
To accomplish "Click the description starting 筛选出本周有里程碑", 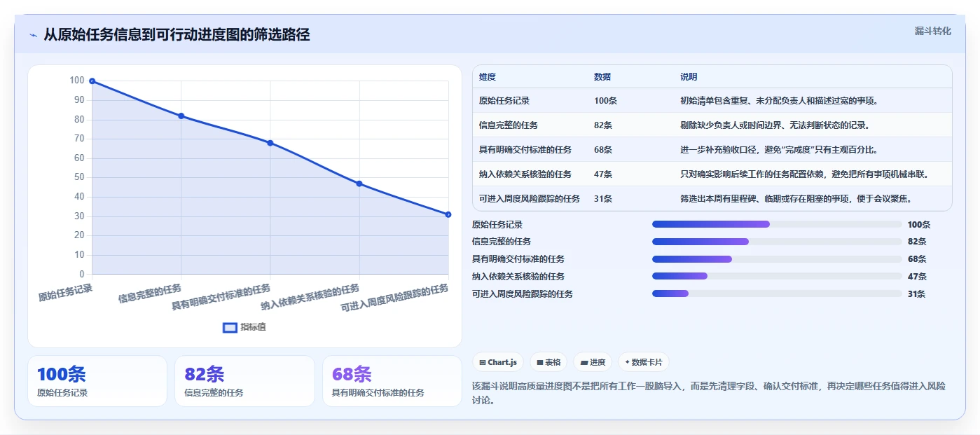I will point(796,199).
